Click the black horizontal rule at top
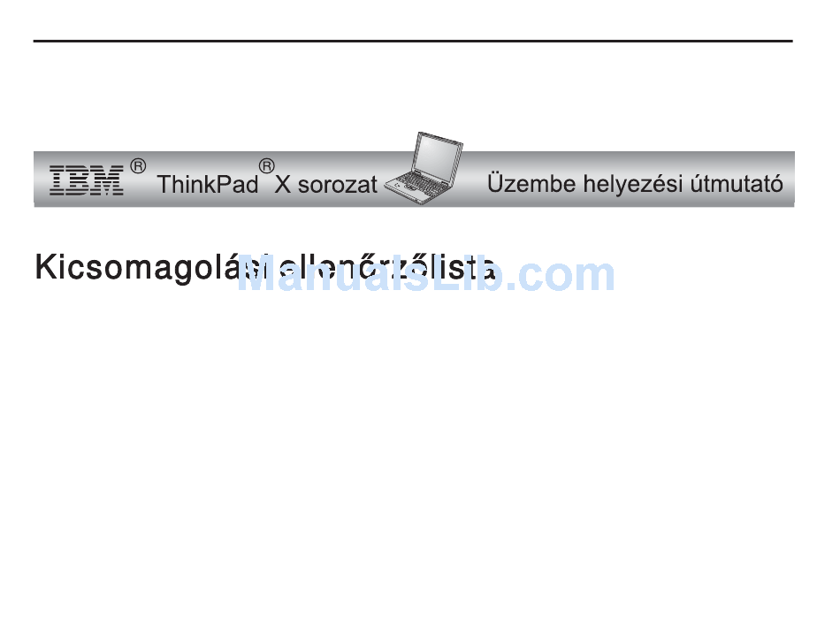840x642 pixels. point(413,41)
